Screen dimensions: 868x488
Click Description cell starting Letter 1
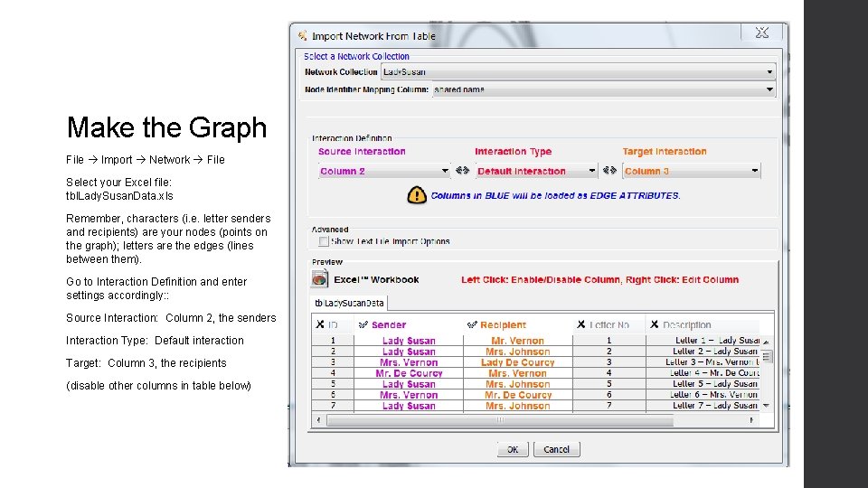point(703,341)
